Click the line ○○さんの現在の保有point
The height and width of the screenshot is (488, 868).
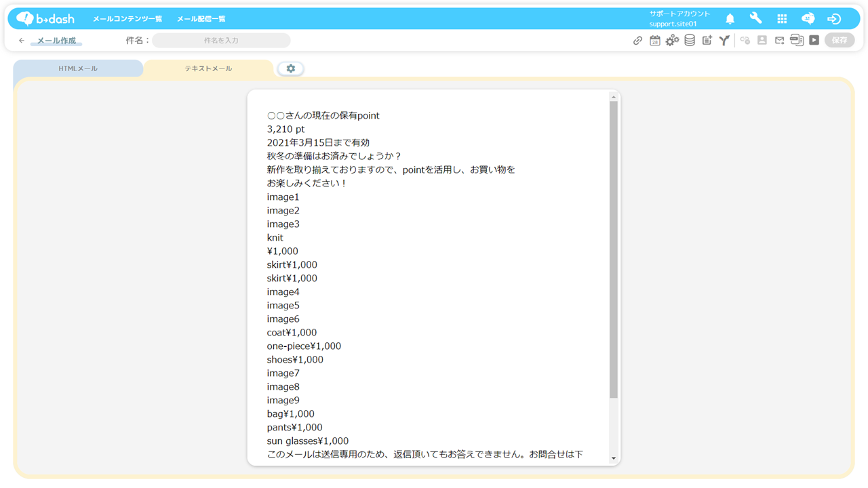tap(323, 116)
